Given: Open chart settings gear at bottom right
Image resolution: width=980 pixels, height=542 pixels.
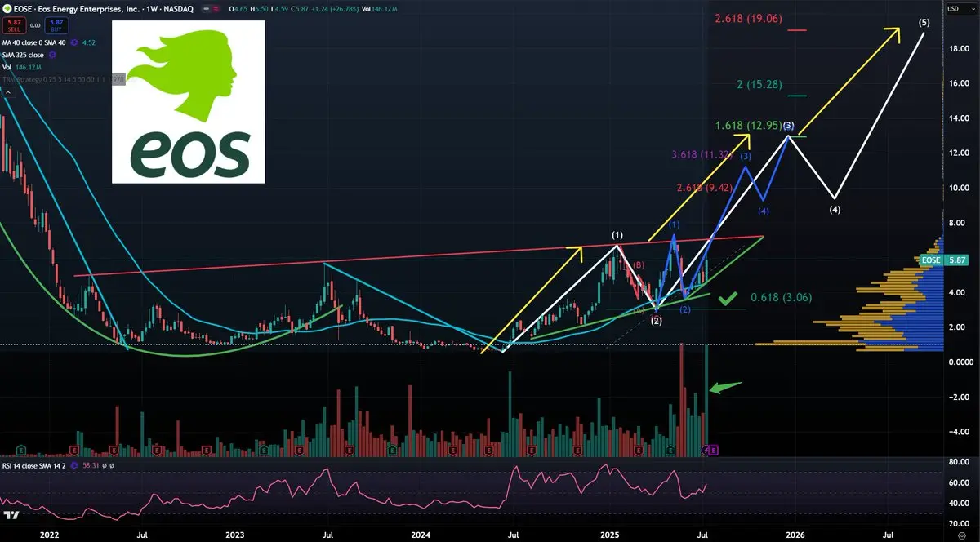Looking at the screenshot, I should [x=962, y=535].
